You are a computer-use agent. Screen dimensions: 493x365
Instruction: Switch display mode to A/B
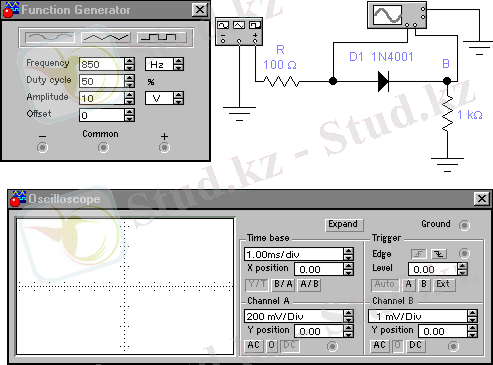tap(310, 284)
